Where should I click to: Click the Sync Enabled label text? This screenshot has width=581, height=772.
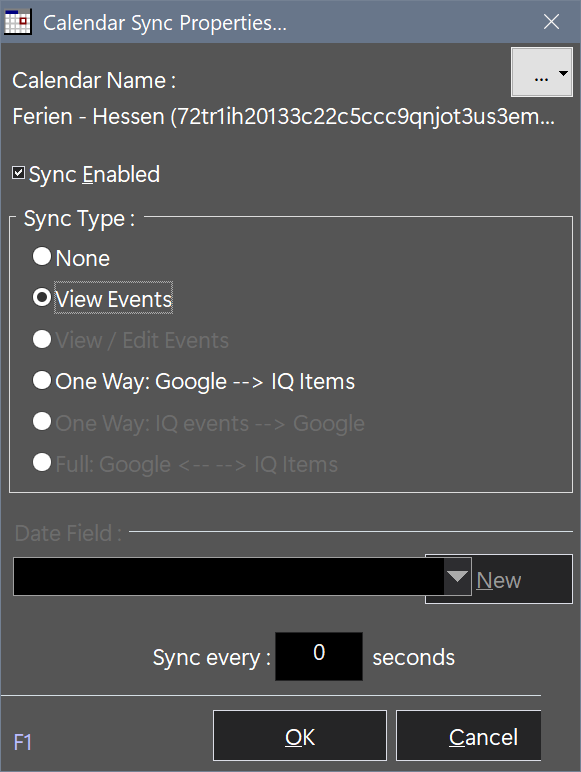94,174
